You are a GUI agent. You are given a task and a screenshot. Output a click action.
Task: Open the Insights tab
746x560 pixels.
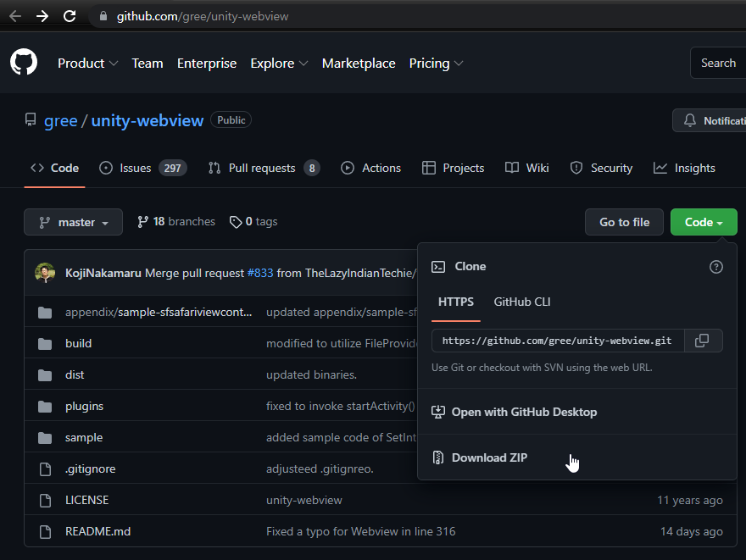[x=684, y=168]
